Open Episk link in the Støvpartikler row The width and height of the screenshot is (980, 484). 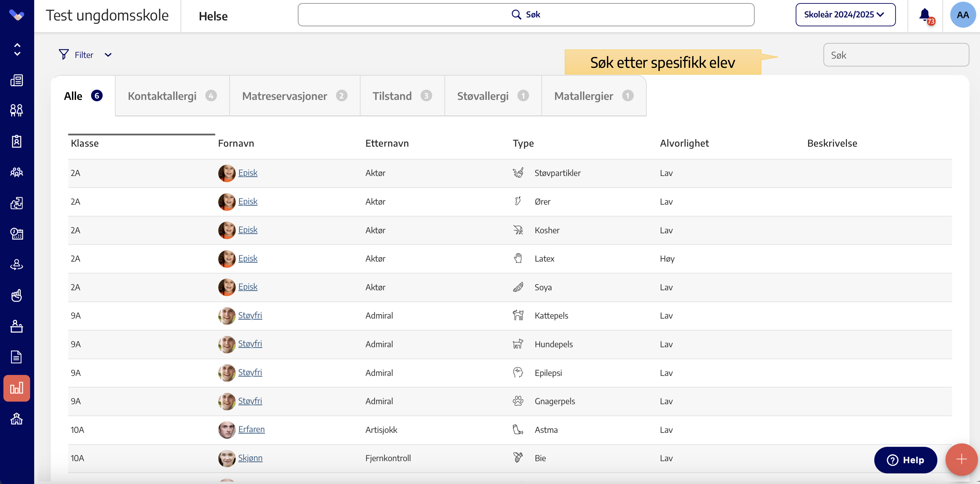point(248,172)
